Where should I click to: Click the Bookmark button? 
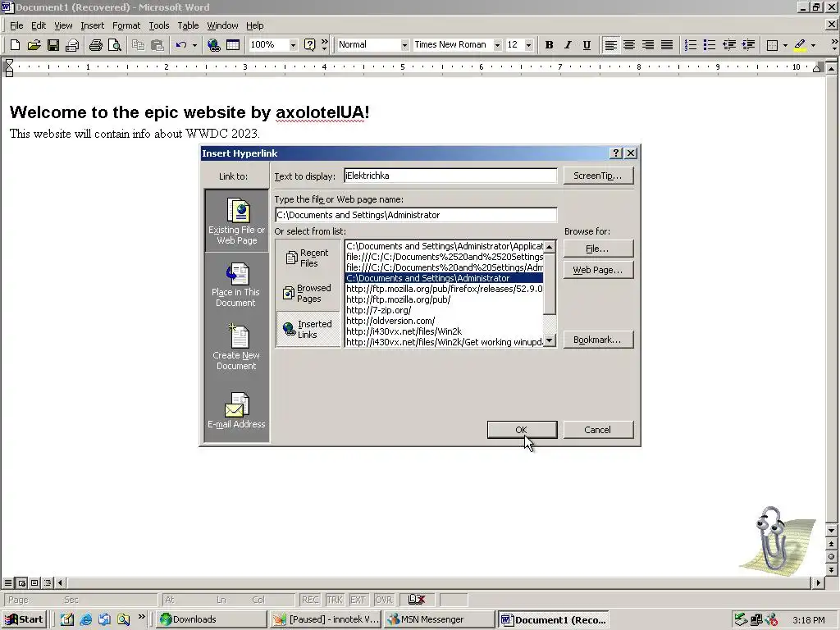[x=598, y=340]
